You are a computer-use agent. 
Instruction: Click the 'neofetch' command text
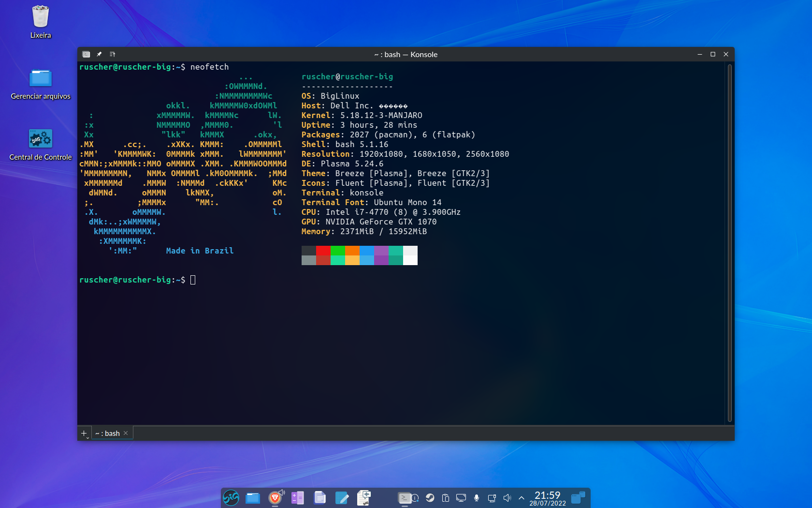(x=210, y=67)
